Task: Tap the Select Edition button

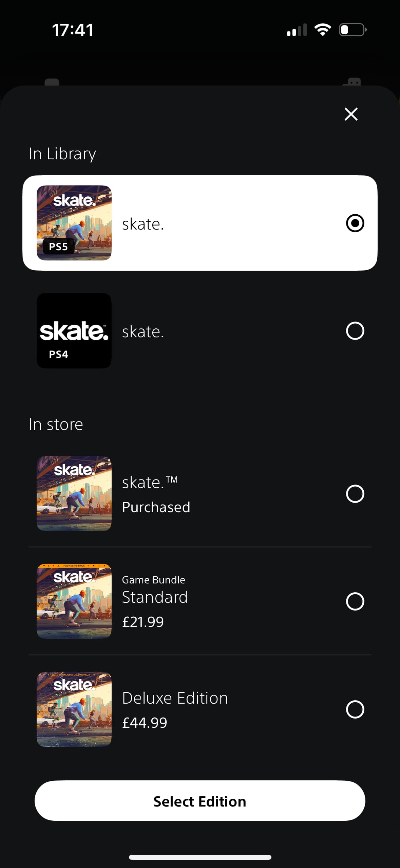Action: click(200, 801)
